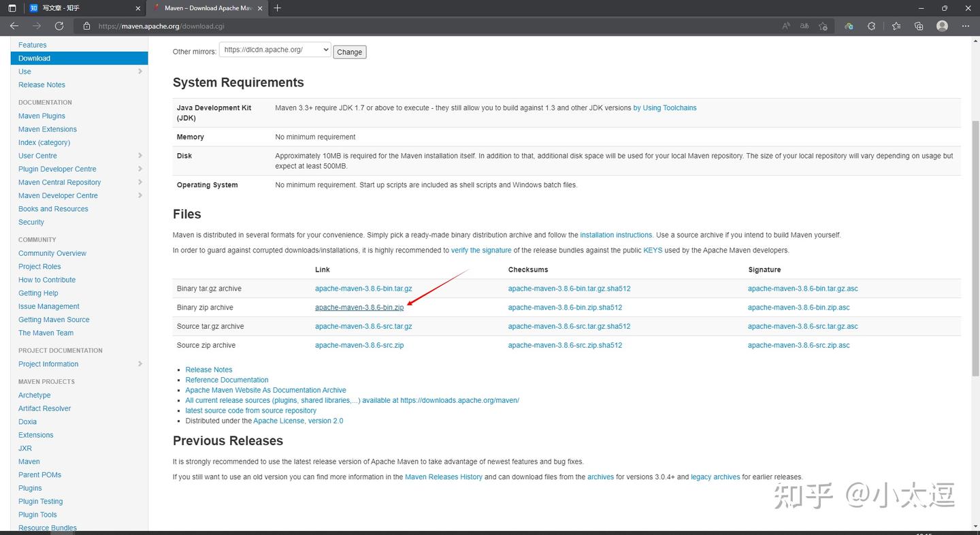
Task: Open the browser settings ellipsis menu
Action: (966, 26)
